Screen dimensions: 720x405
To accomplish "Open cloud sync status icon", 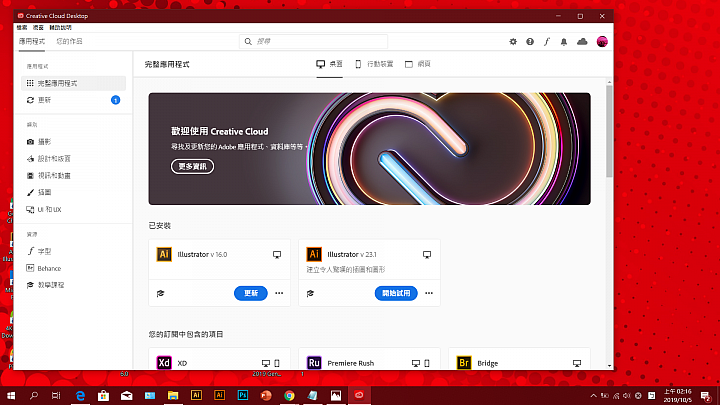I will coord(582,41).
